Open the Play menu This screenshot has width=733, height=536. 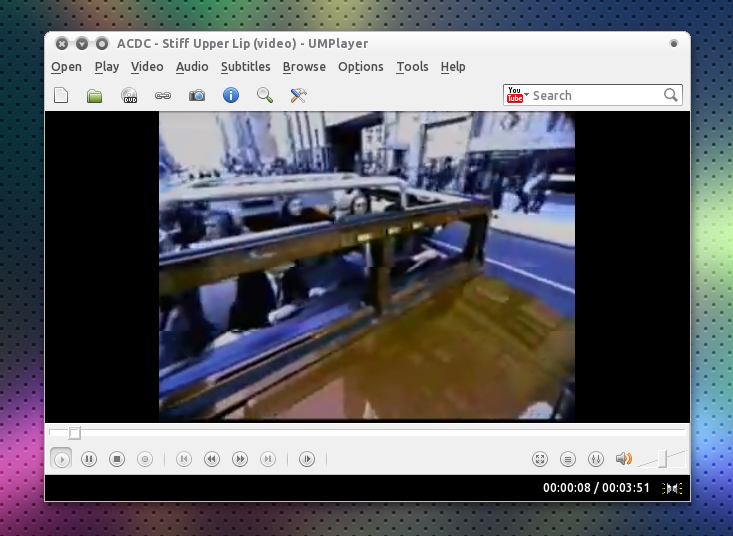click(x=107, y=67)
